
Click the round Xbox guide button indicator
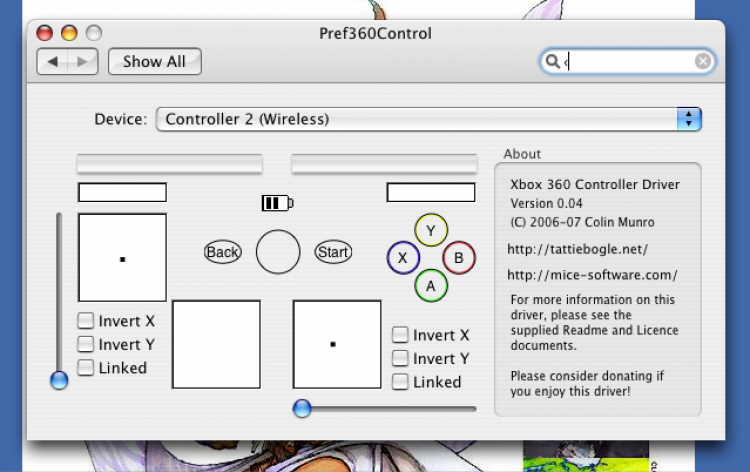pyautogui.click(x=278, y=252)
